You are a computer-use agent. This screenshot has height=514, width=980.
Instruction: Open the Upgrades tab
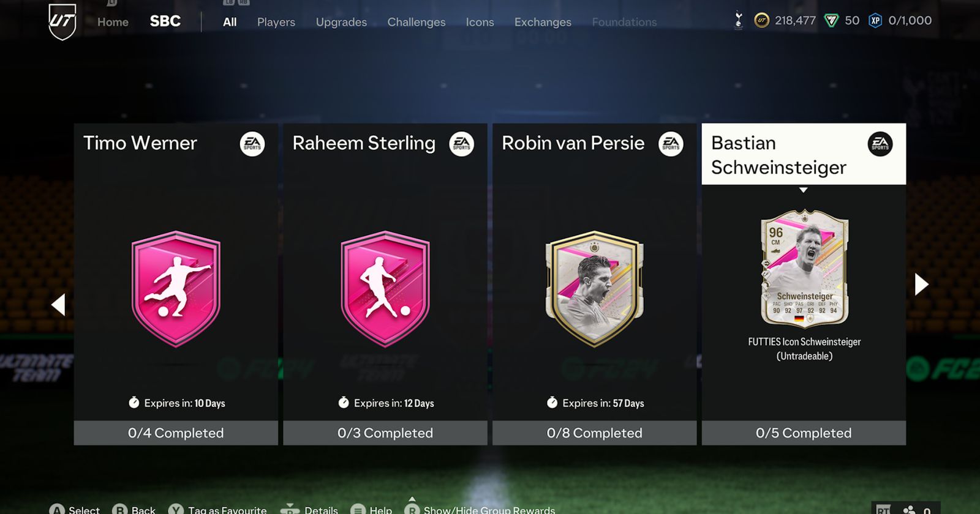(x=341, y=22)
